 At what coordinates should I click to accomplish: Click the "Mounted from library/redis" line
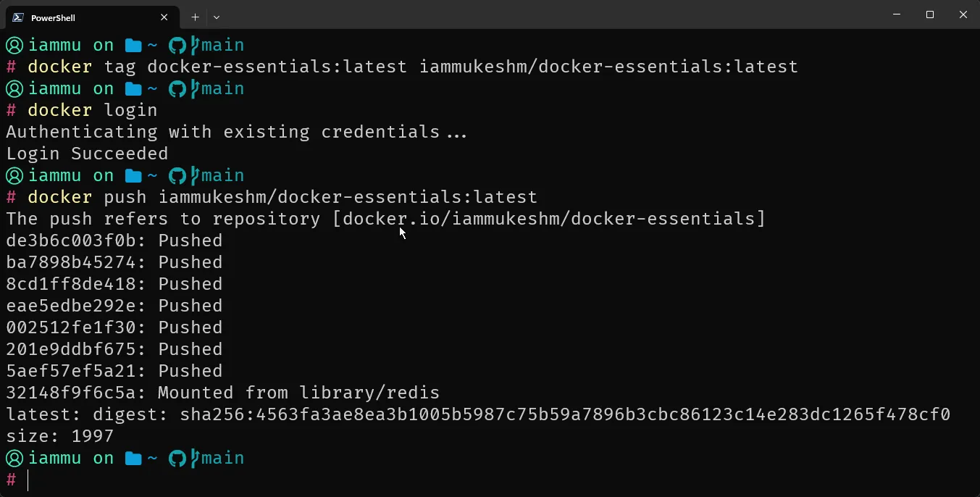point(301,392)
